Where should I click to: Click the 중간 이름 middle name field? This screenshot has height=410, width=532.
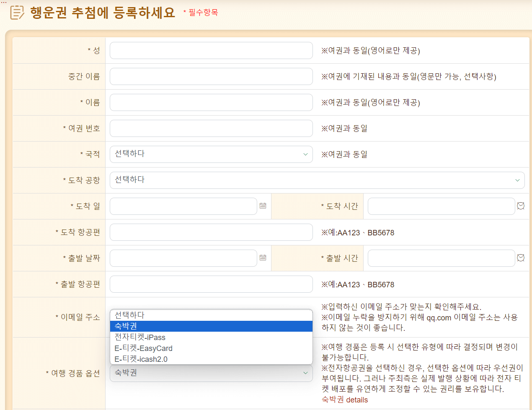211,76
